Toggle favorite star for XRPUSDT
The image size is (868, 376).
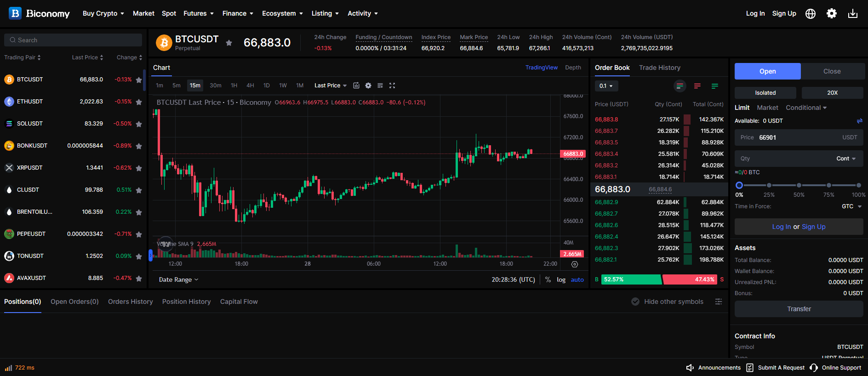click(x=139, y=168)
